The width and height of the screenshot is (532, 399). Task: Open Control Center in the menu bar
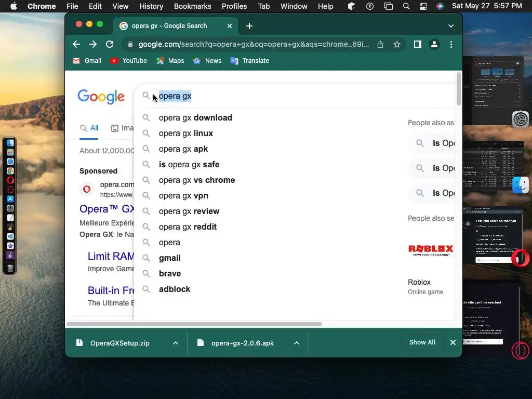pyautogui.click(x=423, y=6)
